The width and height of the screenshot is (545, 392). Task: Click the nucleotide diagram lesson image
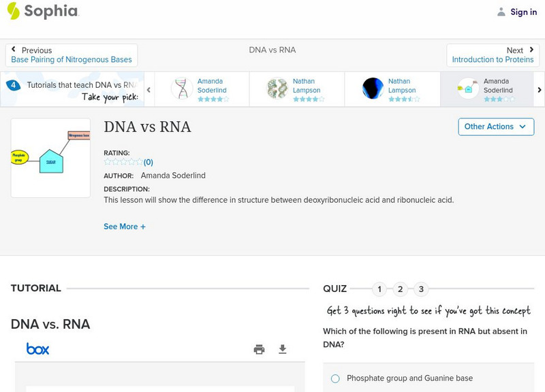pos(50,158)
